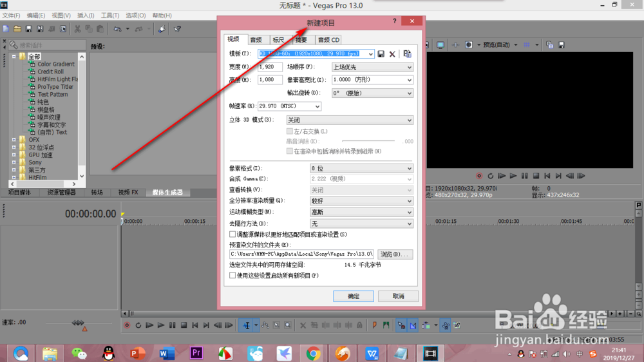Toggle Automatic Crossfades icon

pos(413,325)
